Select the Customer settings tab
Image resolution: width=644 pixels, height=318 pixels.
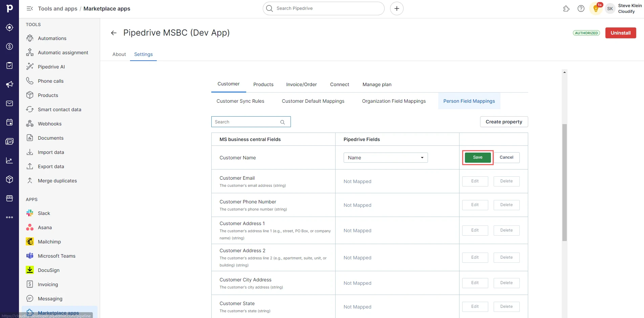pos(229,84)
